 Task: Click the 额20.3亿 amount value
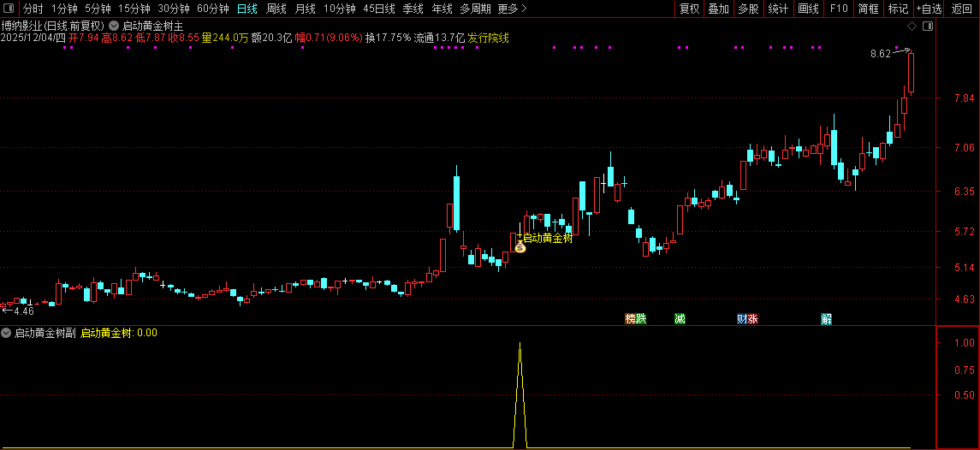(271, 38)
